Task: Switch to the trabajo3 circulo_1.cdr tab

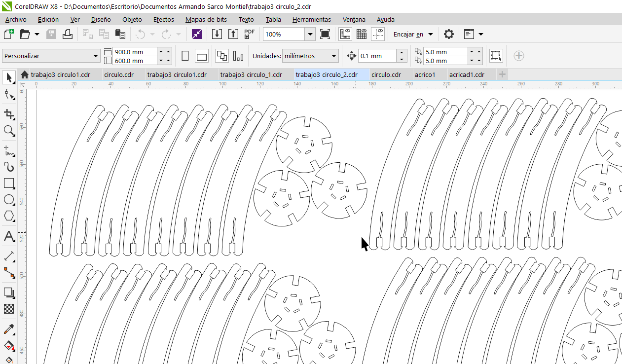Action: coord(251,74)
